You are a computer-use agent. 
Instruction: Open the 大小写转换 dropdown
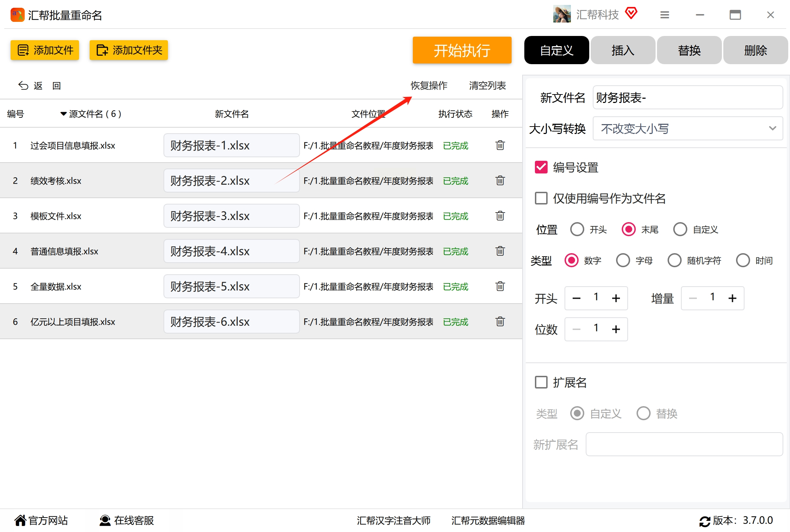[687, 129]
